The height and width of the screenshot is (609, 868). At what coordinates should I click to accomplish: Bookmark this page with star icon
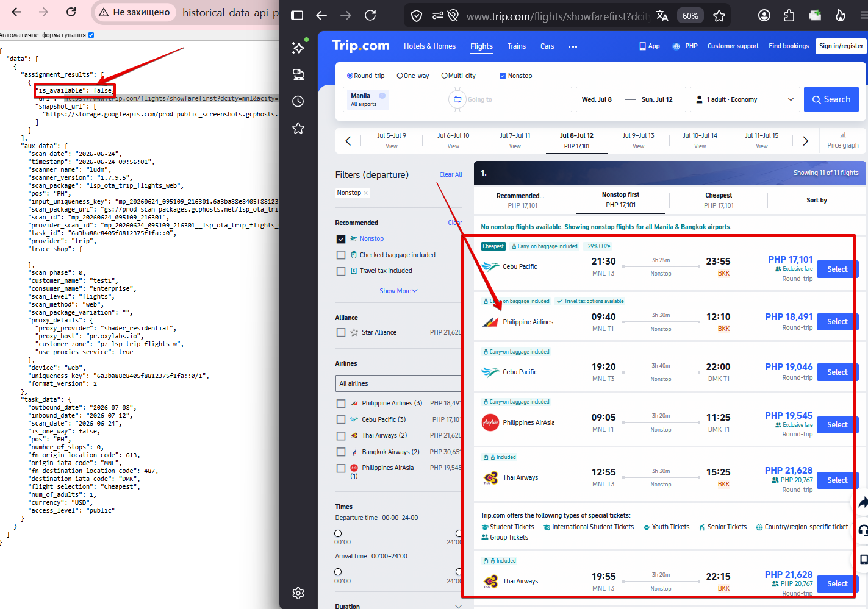click(719, 16)
